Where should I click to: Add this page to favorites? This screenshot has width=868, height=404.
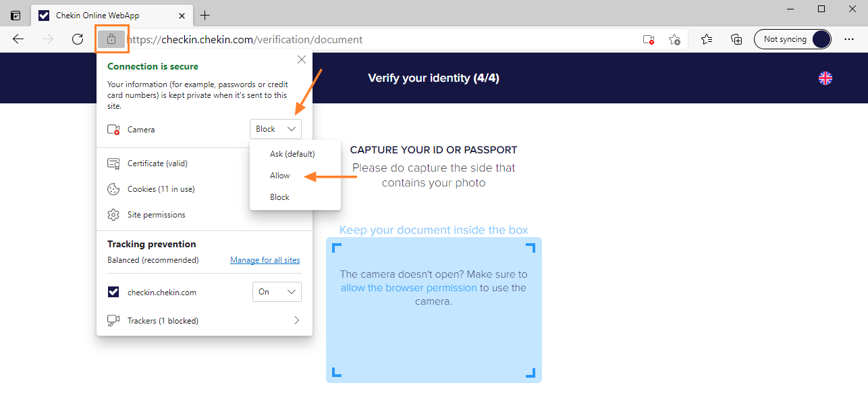[674, 39]
